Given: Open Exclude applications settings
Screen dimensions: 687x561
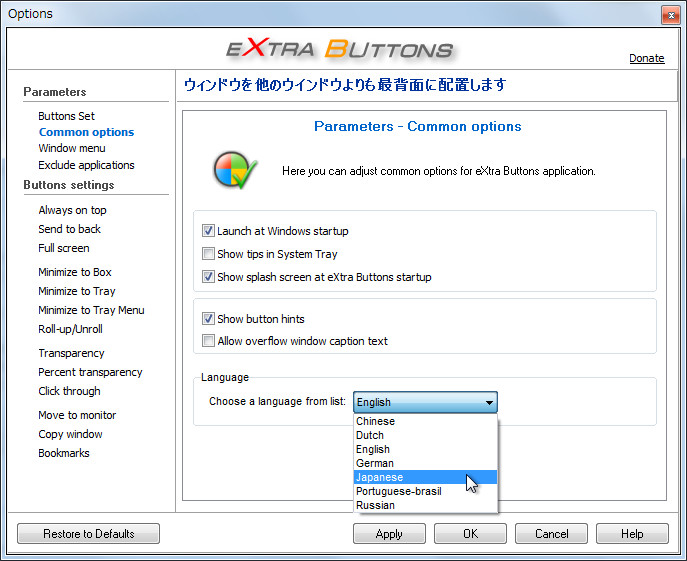Looking at the screenshot, I should click(86, 165).
